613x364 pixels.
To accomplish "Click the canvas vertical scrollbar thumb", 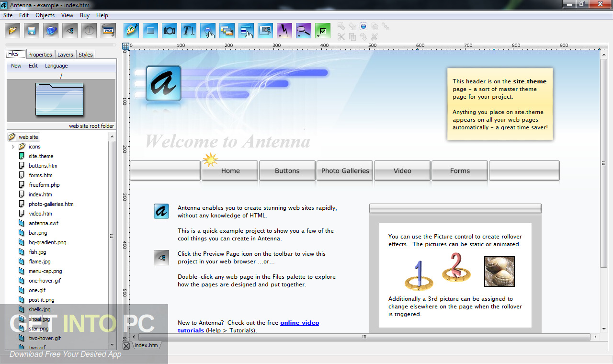I will pyautogui.click(x=604, y=163).
